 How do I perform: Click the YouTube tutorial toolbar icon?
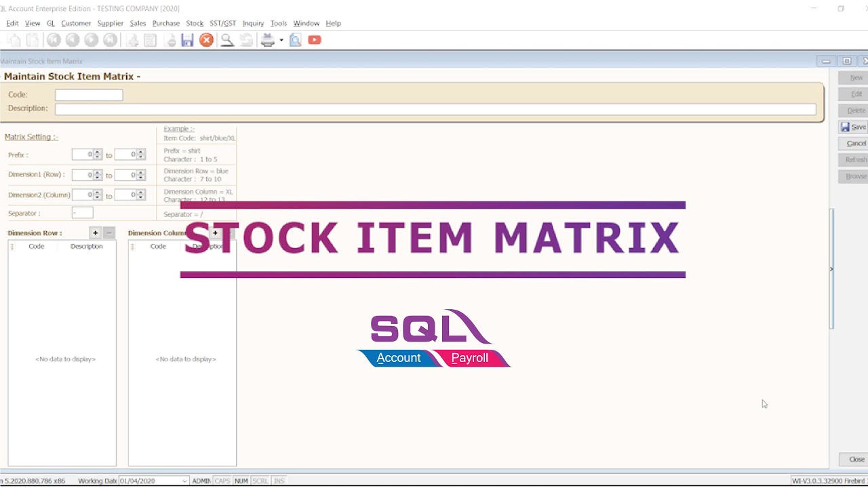315,40
